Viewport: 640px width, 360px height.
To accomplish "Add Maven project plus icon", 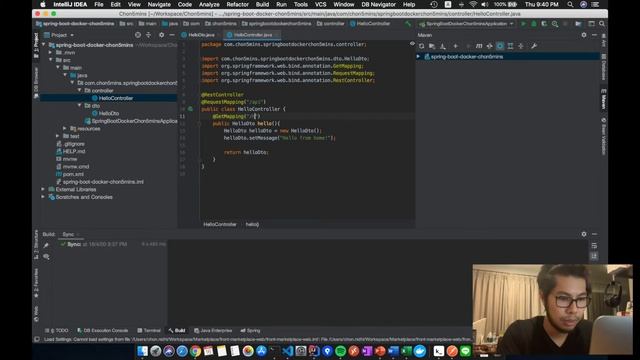I will click(x=456, y=46).
